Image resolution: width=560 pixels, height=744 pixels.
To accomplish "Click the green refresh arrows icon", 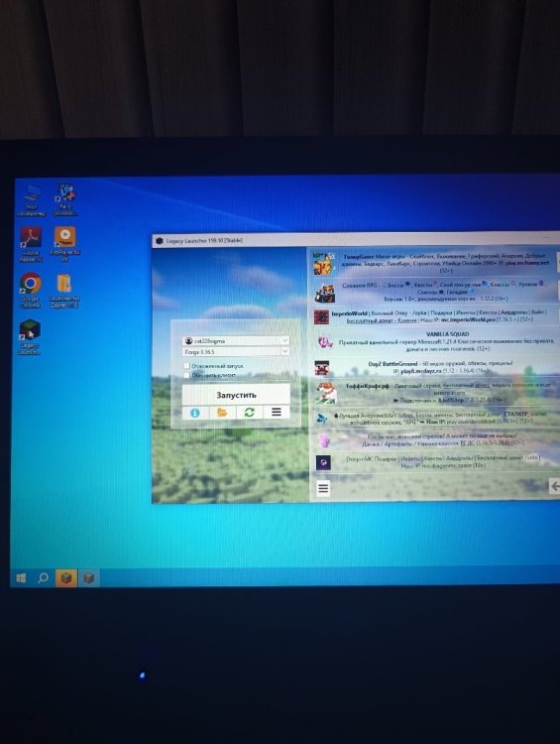I will tap(250, 413).
